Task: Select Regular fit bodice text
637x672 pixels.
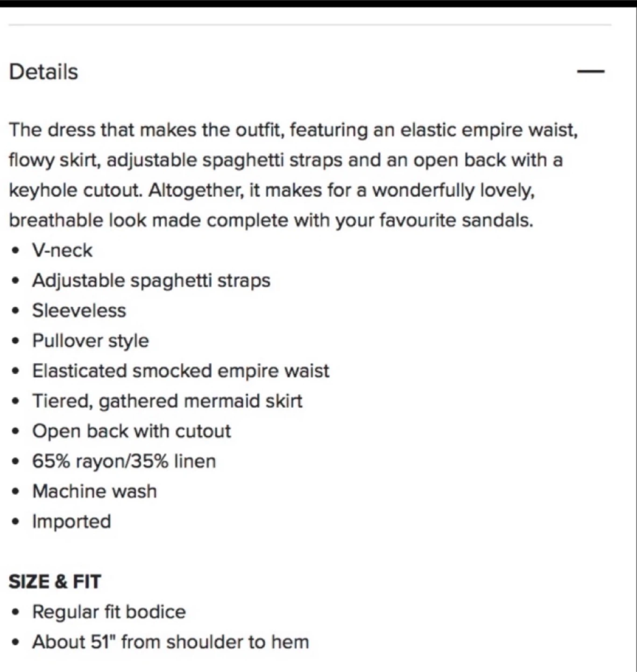Action: pos(109,612)
